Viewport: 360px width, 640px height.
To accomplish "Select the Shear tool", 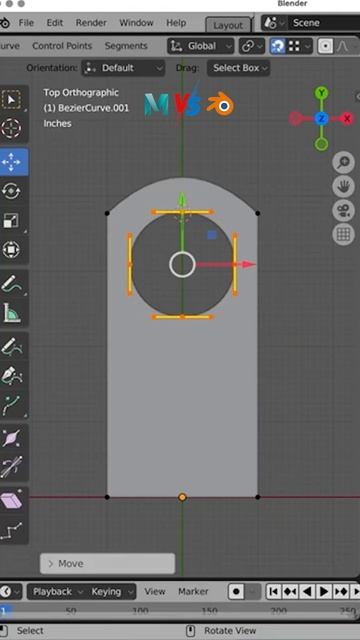I will tap(11, 501).
